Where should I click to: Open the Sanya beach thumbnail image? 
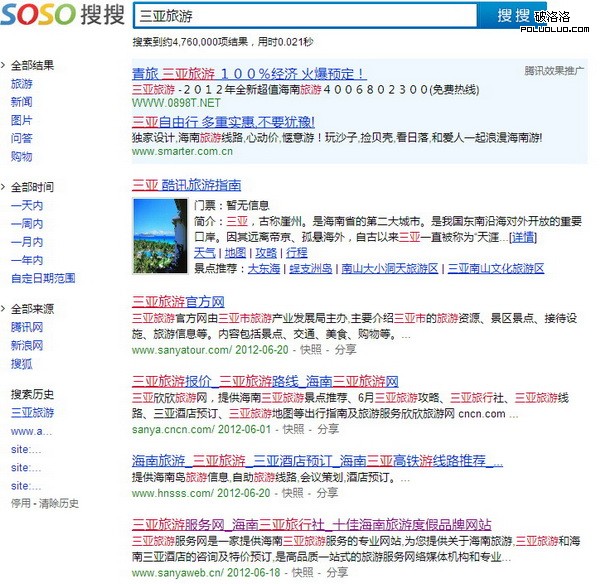point(159,236)
